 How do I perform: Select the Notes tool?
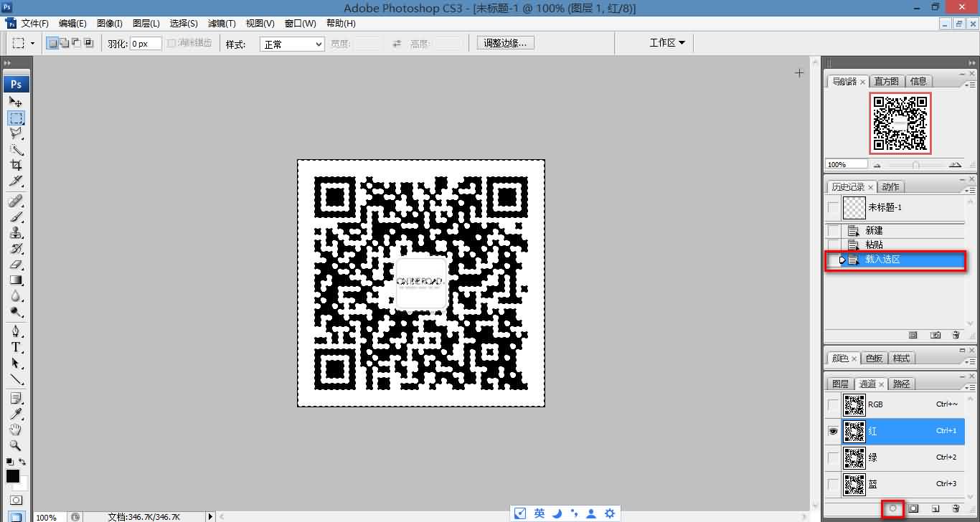point(17,398)
